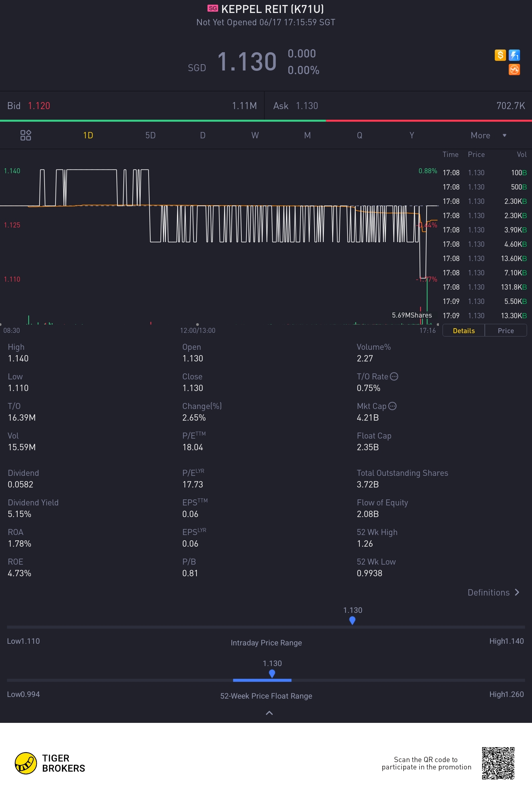Switch to the 5D chart tab
Image resolution: width=532 pixels, height=804 pixels.
[x=150, y=135]
